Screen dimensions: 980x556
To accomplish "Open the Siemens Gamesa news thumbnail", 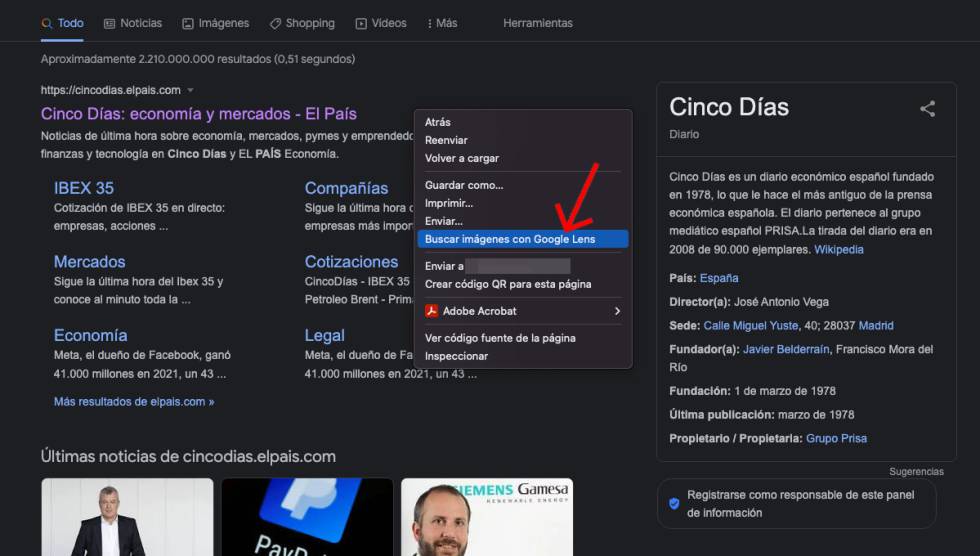I will (487, 517).
